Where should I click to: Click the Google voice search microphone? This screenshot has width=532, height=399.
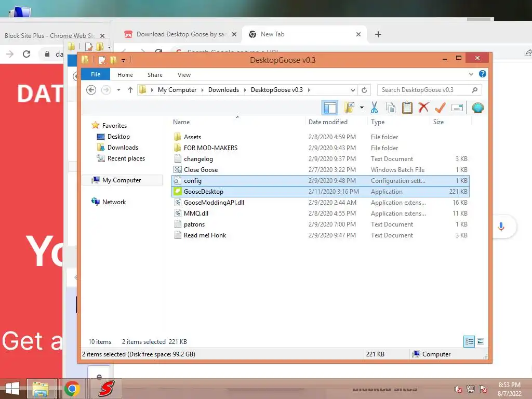tap(501, 227)
